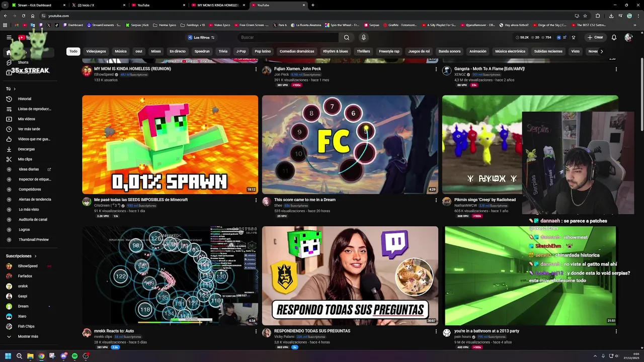Open the 0,01% SPAWN Minecraft thumbnail
The width and height of the screenshot is (644, 362).
tap(170, 145)
